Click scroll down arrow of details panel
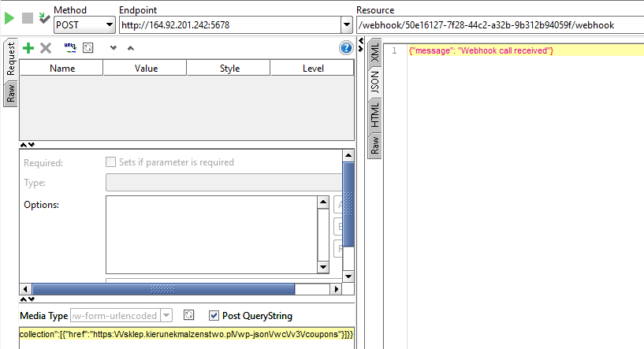The width and height of the screenshot is (644, 349). [x=348, y=277]
